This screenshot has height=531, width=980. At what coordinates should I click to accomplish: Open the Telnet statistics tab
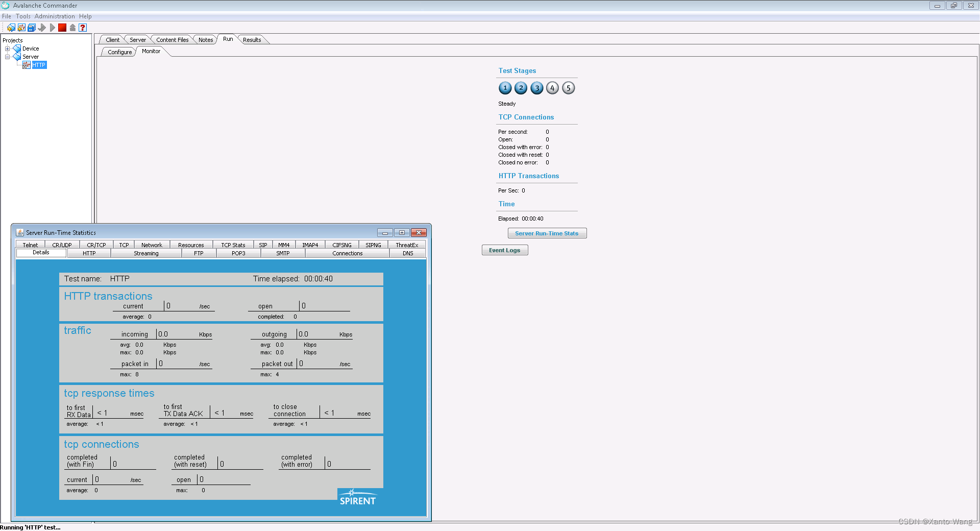(x=30, y=245)
